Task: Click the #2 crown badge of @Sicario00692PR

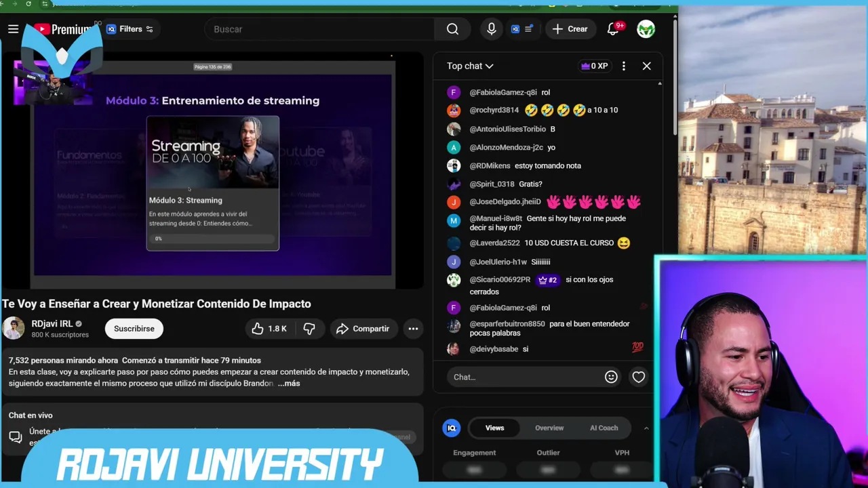Action: coord(547,280)
